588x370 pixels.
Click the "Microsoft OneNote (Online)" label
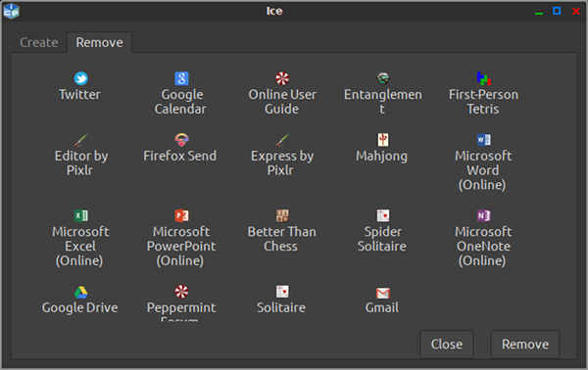(483, 246)
